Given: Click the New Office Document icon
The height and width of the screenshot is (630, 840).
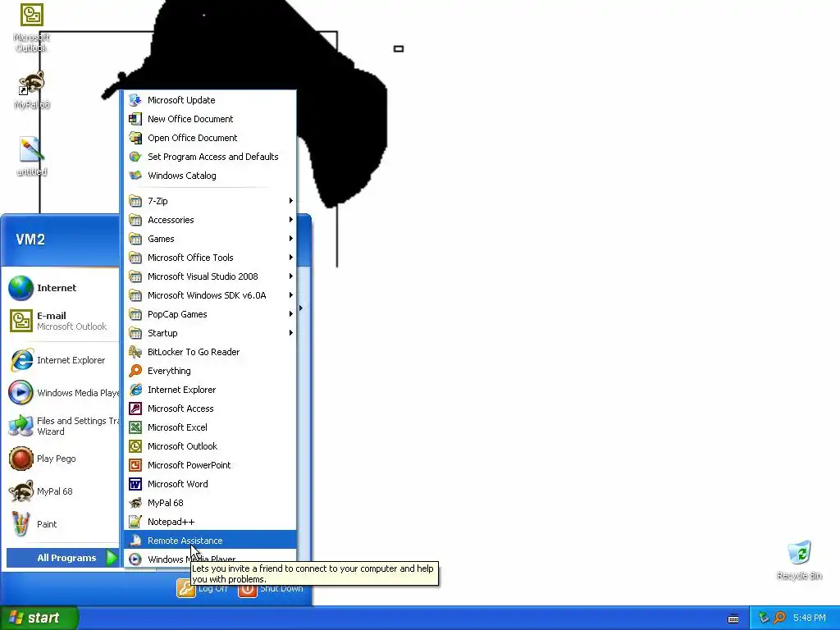Looking at the screenshot, I should pos(135,119).
